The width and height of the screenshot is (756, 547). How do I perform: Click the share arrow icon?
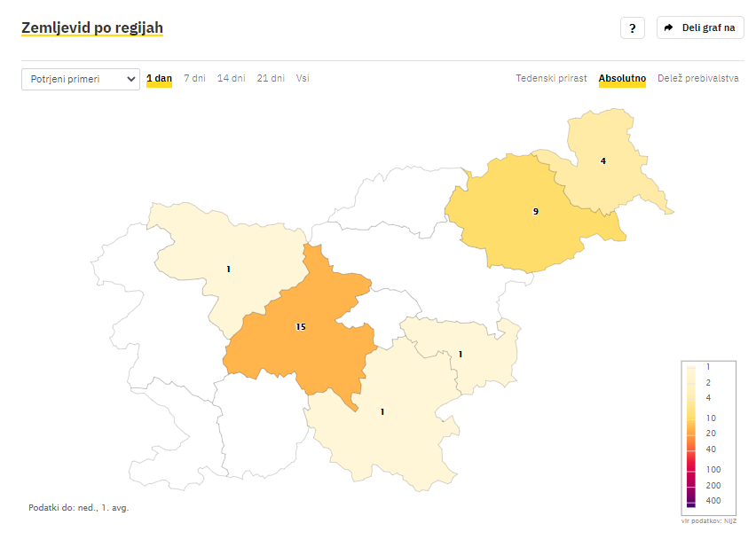click(668, 28)
